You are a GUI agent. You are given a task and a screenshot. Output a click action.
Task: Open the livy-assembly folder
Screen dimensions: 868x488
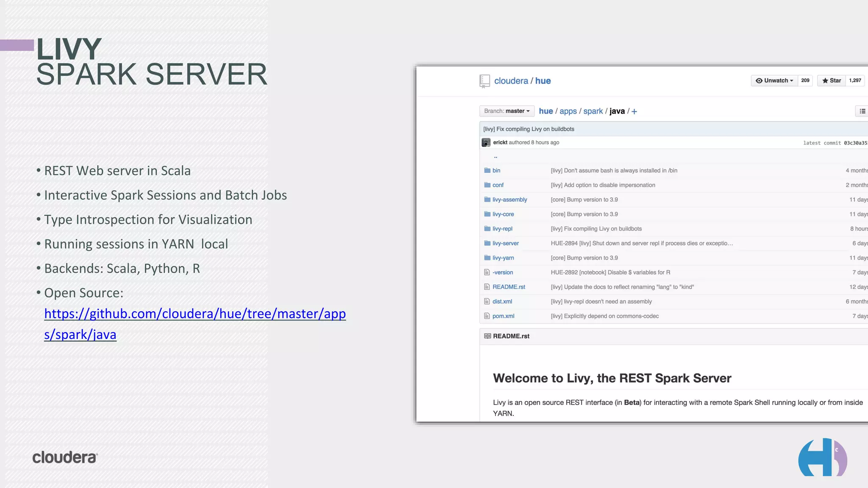[x=510, y=200]
